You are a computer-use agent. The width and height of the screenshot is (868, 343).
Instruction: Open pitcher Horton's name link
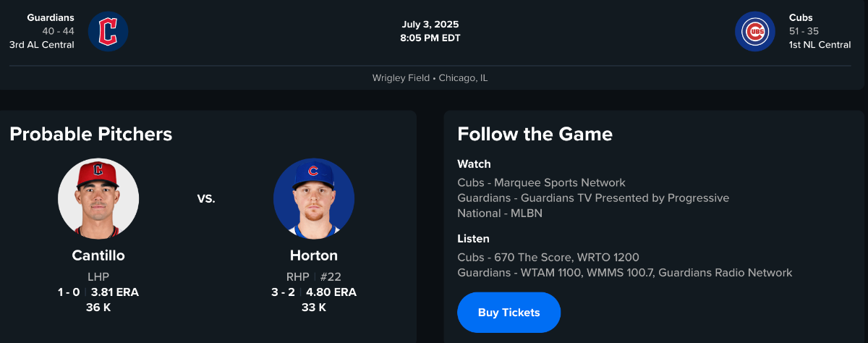tap(314, 255)
